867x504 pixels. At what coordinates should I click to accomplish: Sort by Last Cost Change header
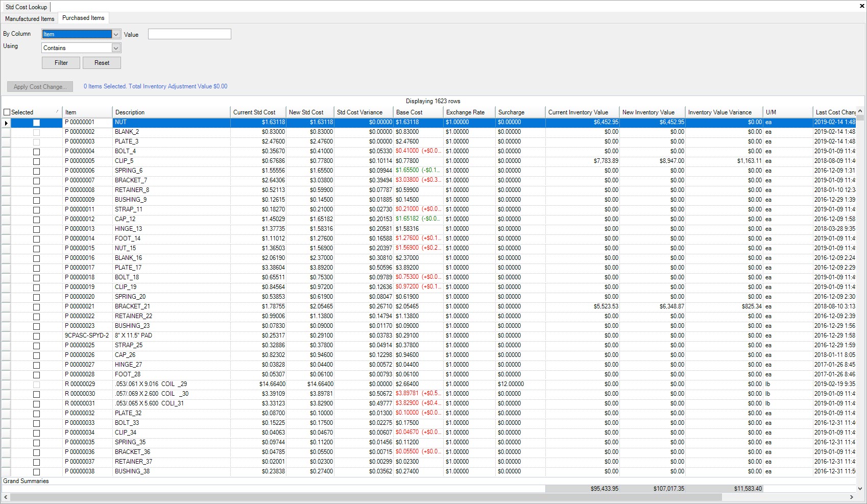pos(835,112)
